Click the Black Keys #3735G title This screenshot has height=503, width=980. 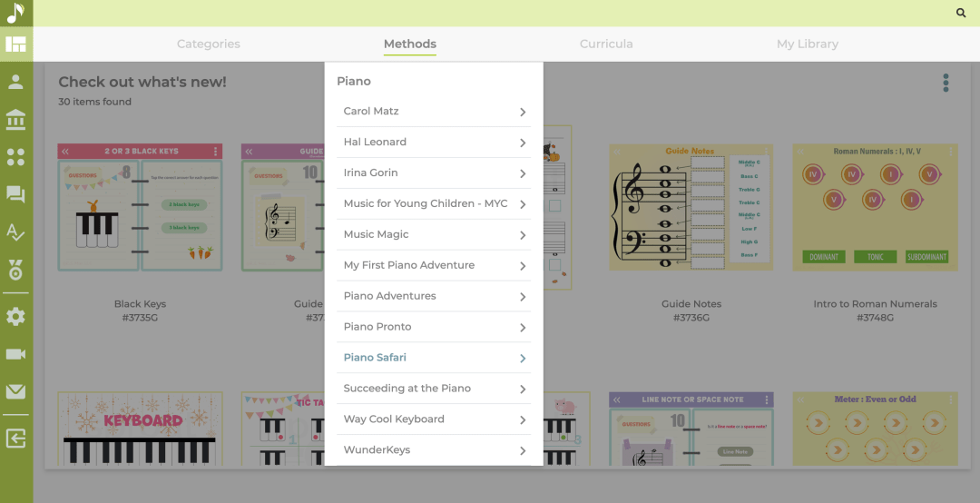140,311
